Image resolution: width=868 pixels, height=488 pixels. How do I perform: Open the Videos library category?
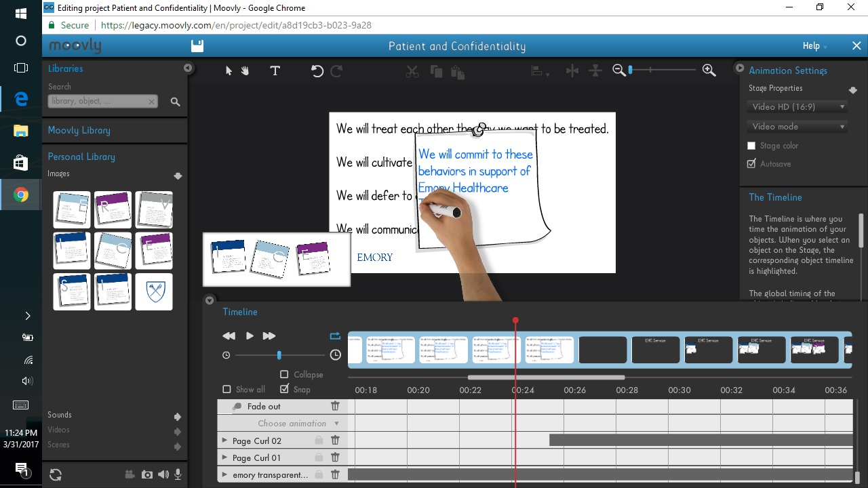pyautogui.click(x=58, y=430)
